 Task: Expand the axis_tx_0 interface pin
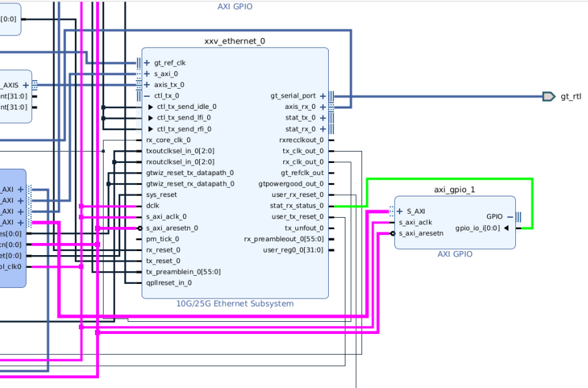147,85
